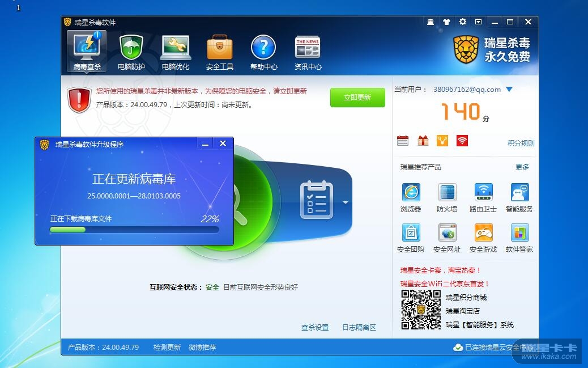588x368 pixels.
Task: Click the 瑞星安全WiFi二代京东首发 promo link
Action: (445, 284)
